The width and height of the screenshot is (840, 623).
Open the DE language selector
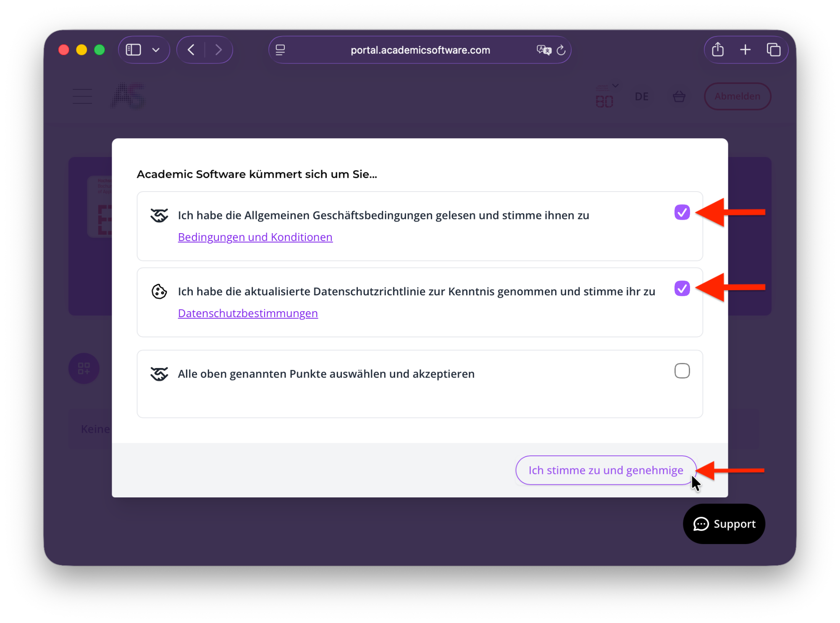641,97
